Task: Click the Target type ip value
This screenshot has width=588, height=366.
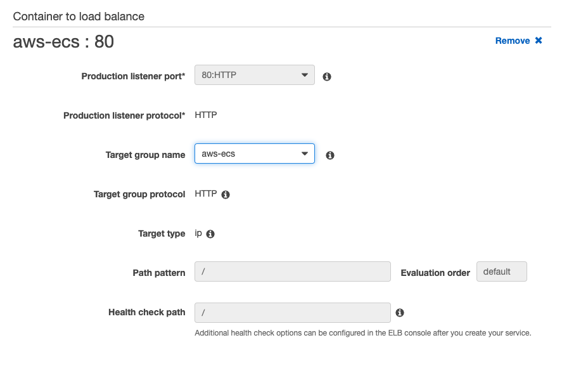Action: click(x=198, y=233)
